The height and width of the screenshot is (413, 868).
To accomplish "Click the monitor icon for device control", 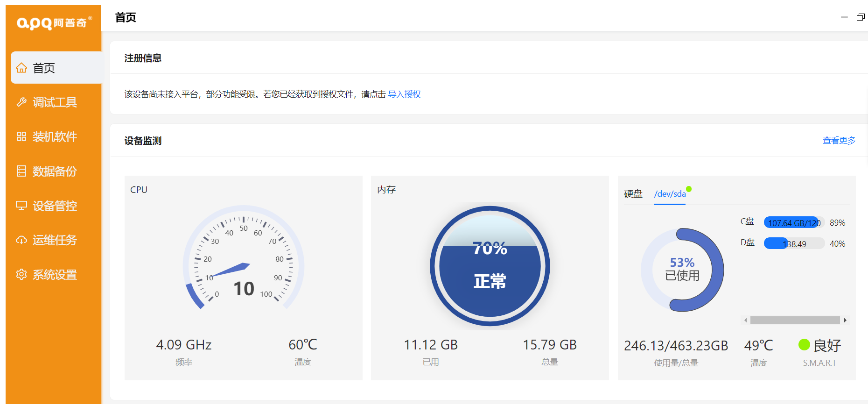I will [x=21, y=206].
